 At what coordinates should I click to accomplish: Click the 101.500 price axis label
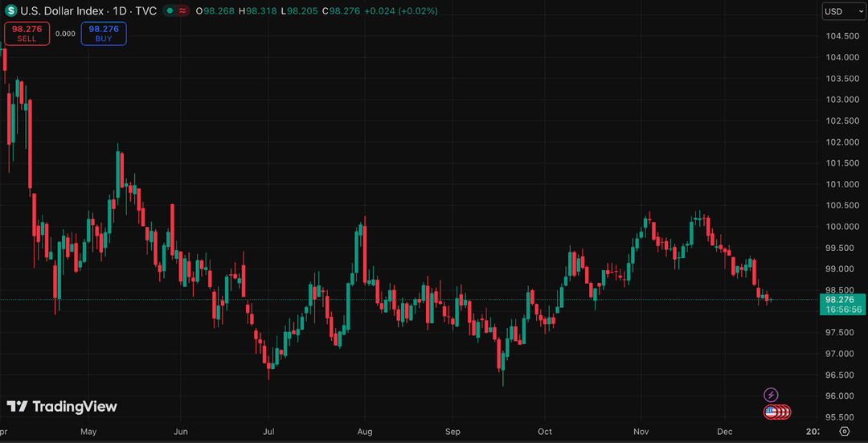pos(841,163)
